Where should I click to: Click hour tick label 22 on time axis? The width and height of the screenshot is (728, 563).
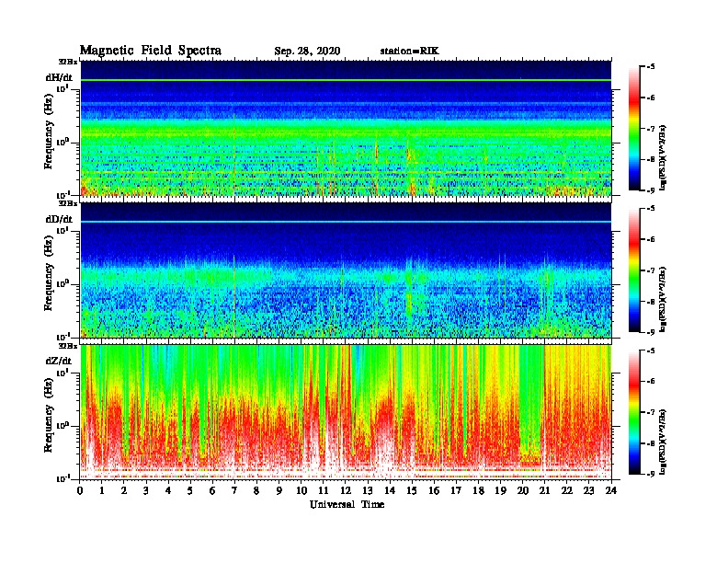click(566, 490)
